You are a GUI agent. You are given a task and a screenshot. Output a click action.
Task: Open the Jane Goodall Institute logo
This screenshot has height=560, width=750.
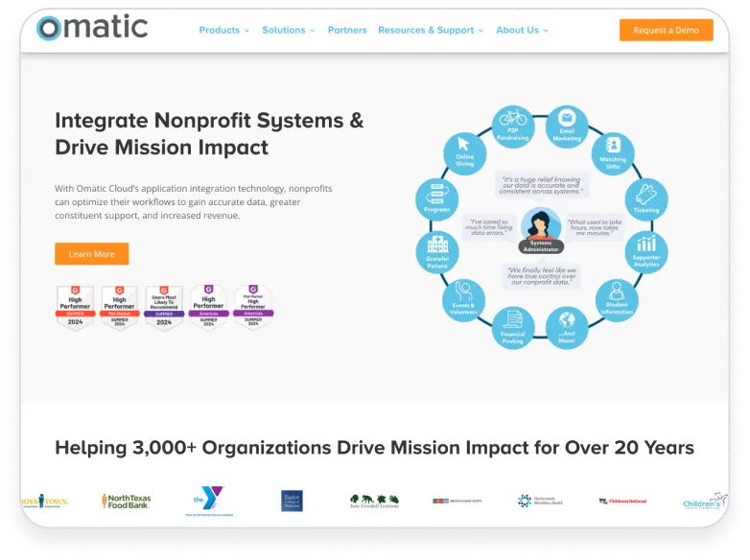click(374, 502)
